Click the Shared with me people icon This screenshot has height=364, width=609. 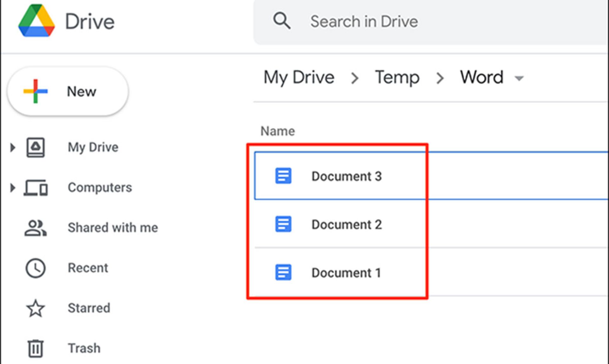(35, 228)
